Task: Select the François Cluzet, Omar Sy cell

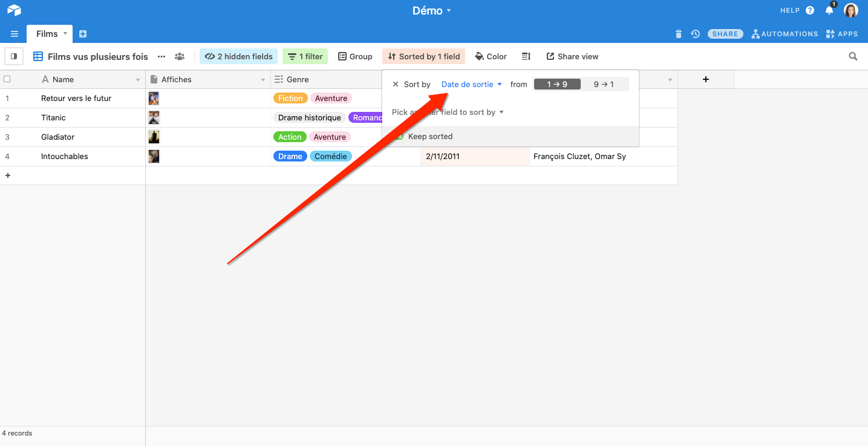Action: (603, 156)
